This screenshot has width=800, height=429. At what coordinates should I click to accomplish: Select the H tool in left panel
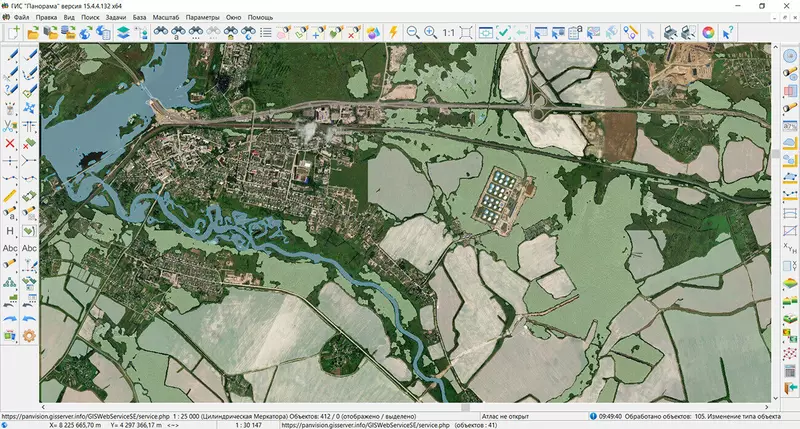10,231
